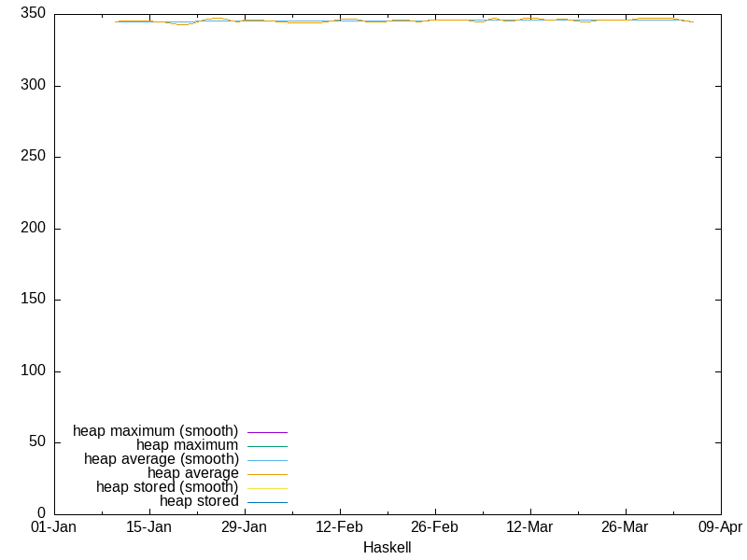Click the "Haskell" x-axis title
The height and width of the screenshot is (560, 747).
387,548
